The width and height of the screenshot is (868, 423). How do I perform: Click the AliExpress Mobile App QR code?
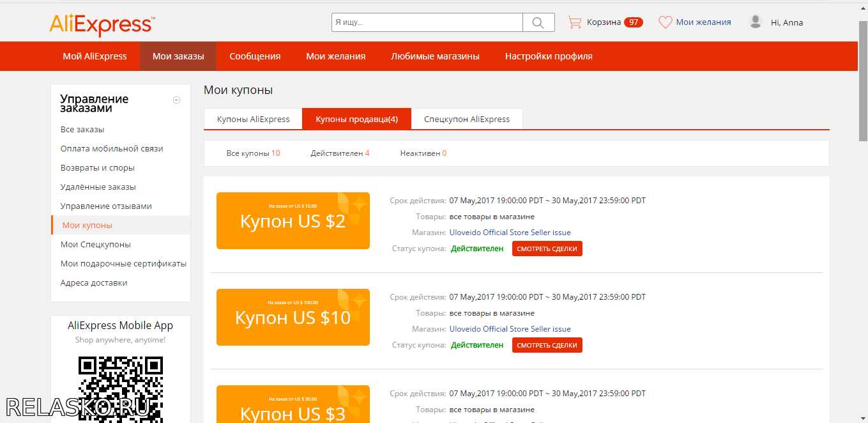(x=121, y=389)
